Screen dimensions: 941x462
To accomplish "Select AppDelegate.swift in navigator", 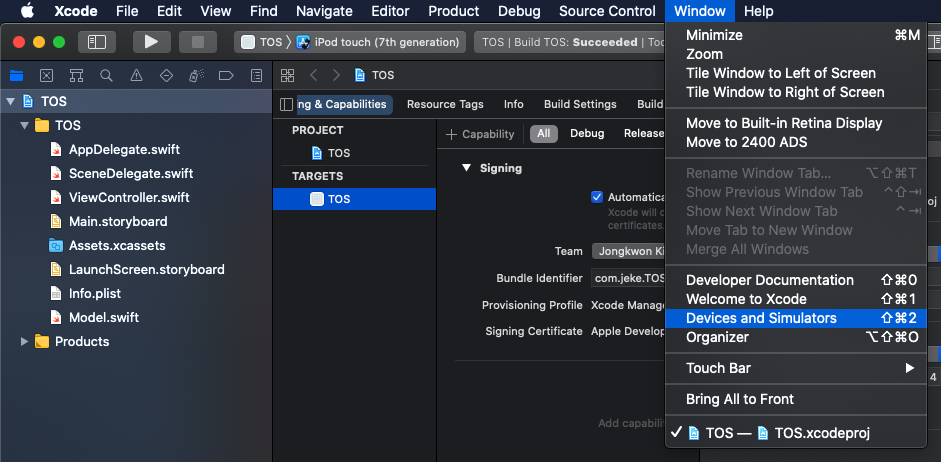I will tap(124, 149).
